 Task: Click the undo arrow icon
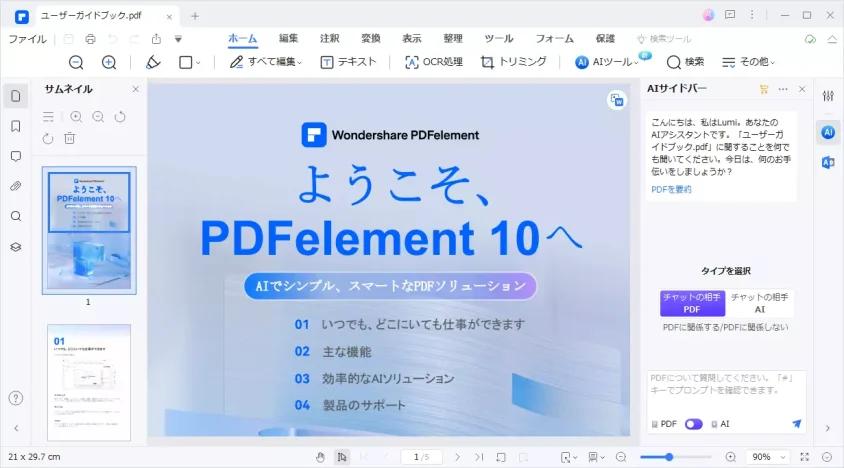(112, 39)
